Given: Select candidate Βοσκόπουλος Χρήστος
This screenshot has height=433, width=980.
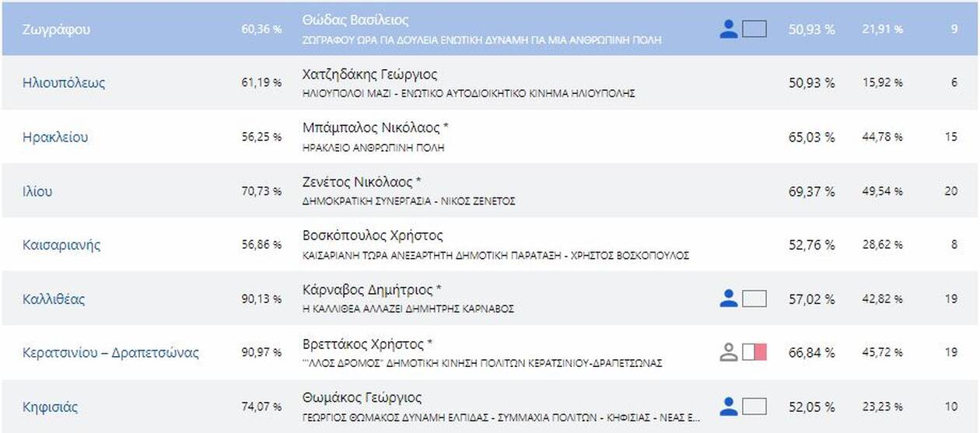Looking at the screenshot, I should coord(372,236).
